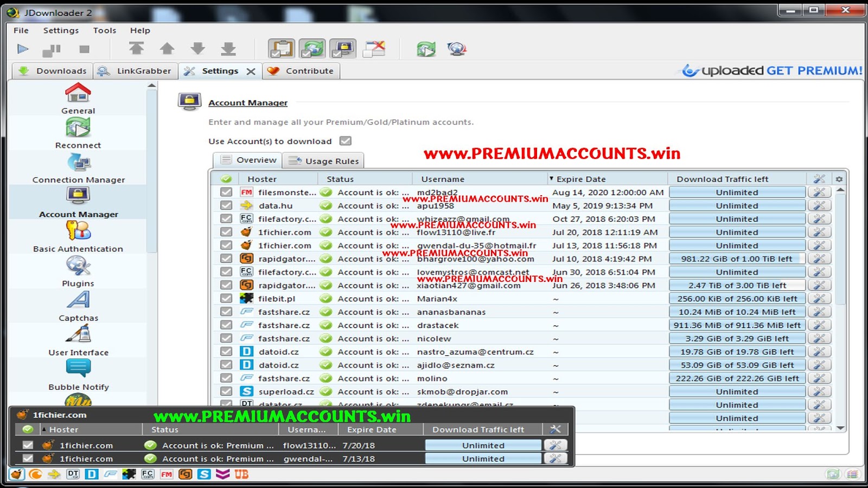The height and width of the screenshot is (488, 868).
Task: Open Contribute tab
Action: pos(302,71)
